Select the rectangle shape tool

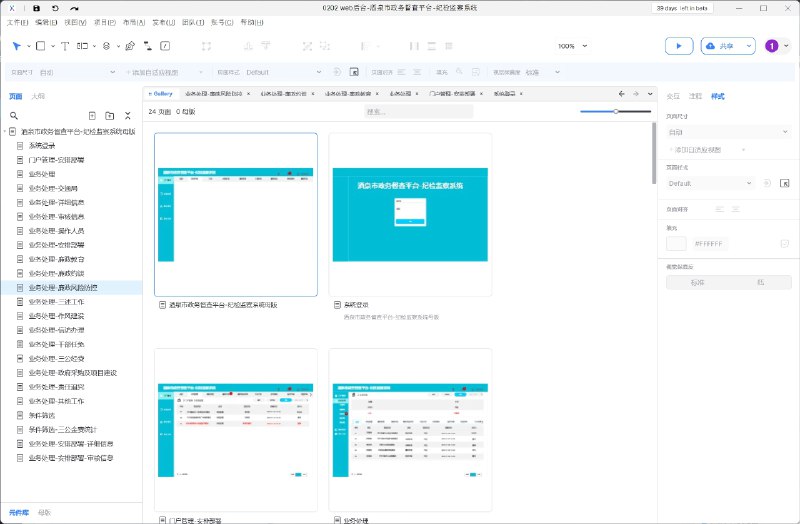(x=40, y=46)
